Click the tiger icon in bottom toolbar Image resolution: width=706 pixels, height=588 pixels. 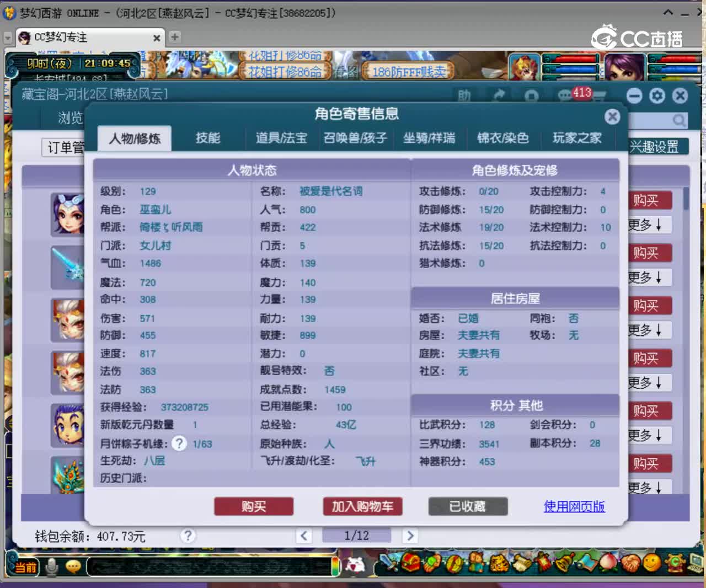tap(500, 563)
